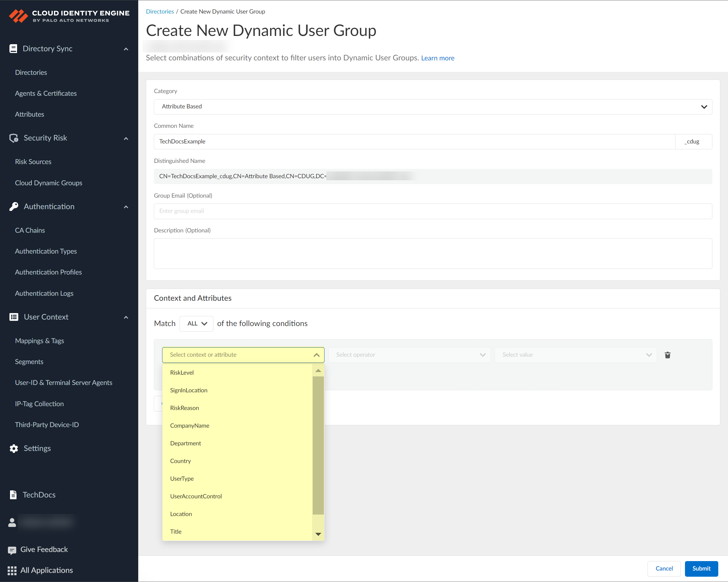Screen dimensions: 728x582
Task: Collapse the Directory Sync section
Action: pyautogui.click(x=126, y=49)
